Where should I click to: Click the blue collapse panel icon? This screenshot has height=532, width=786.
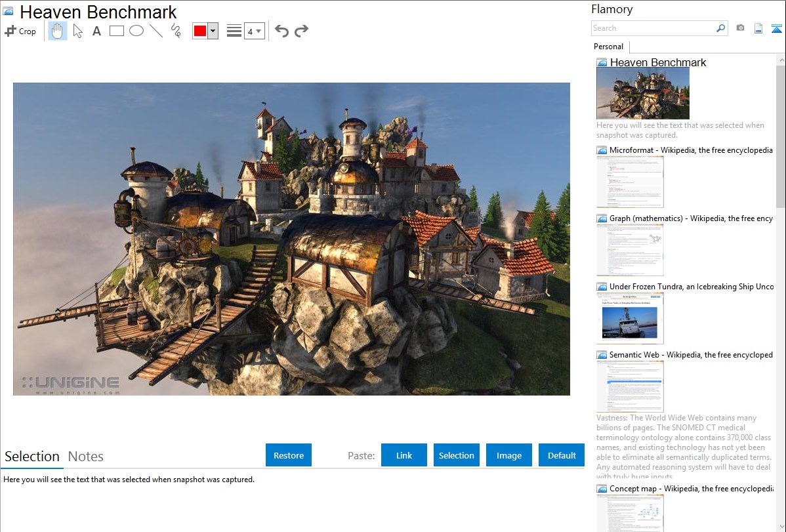pos(776,28)
